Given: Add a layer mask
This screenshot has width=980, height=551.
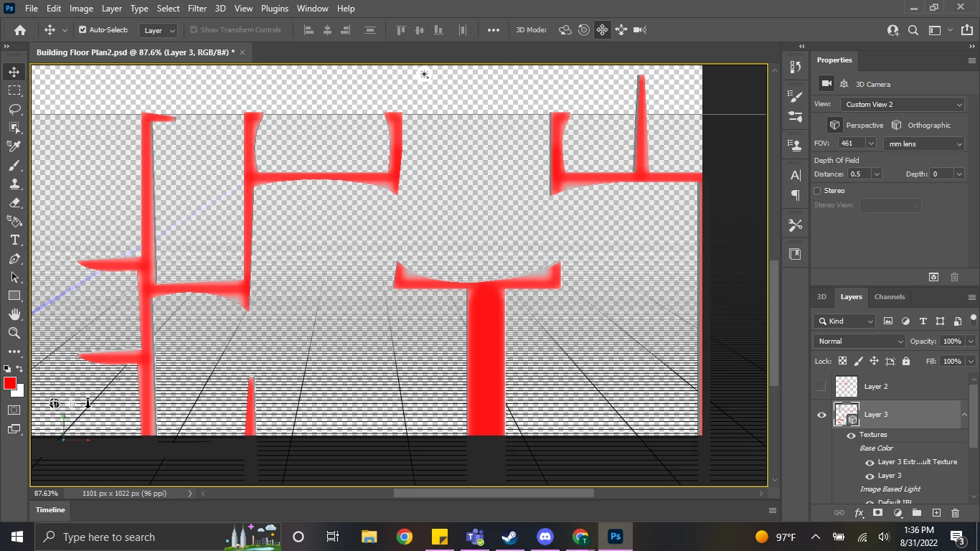Looking at the screenshot, I should tap(877, 513).
